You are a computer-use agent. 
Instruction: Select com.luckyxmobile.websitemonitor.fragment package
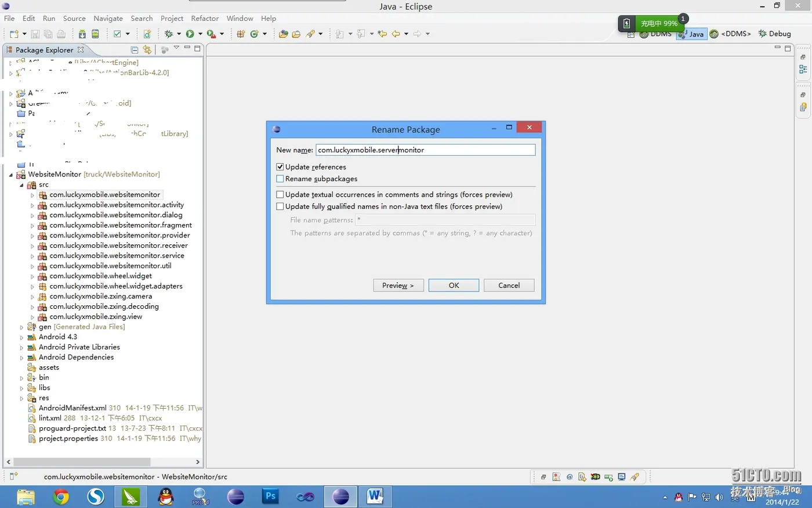121,225
